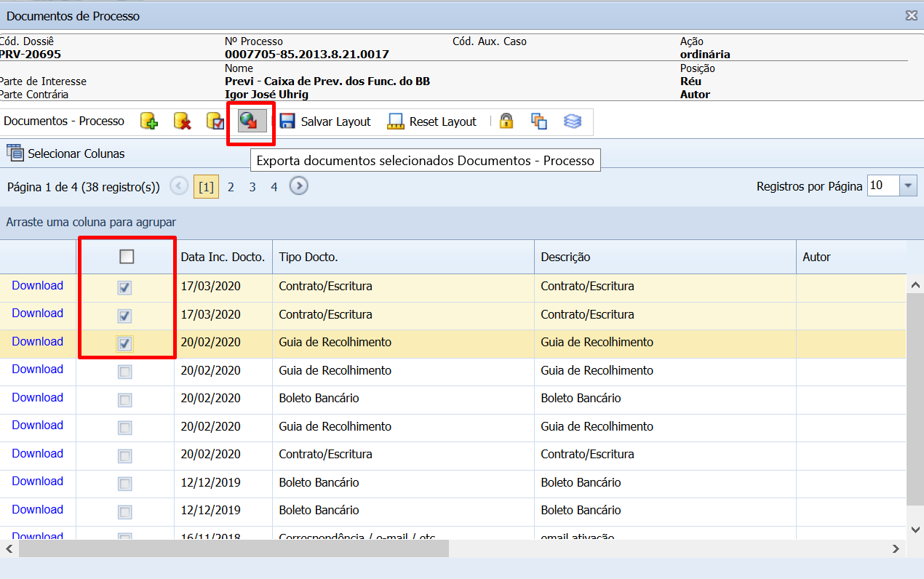Click the dossiê code PRV-20695
924x579 pixels.
(31, 55)
